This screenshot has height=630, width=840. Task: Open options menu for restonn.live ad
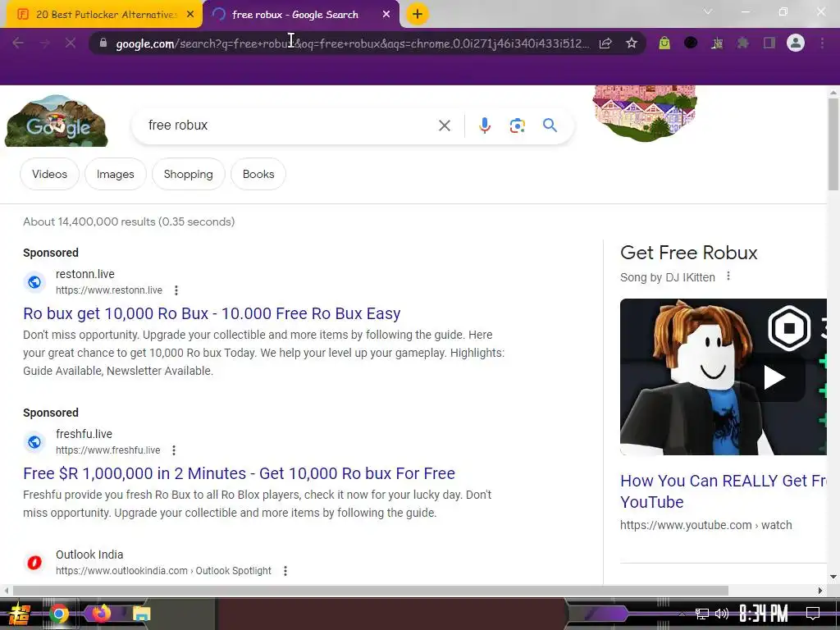176,290
